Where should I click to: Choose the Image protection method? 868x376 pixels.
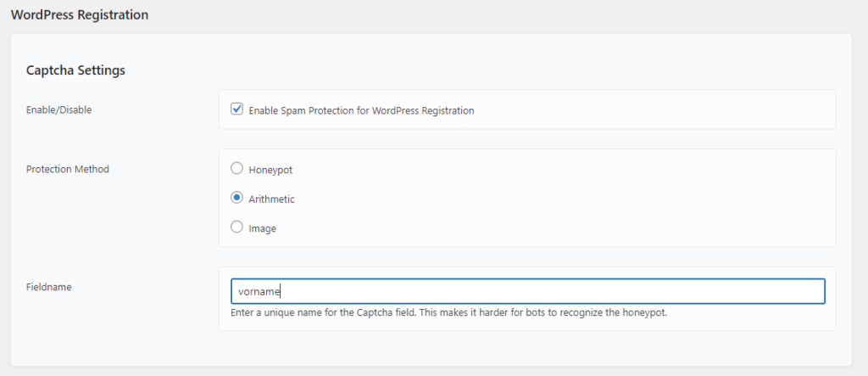pyautogui.click(x=236, y=227)
